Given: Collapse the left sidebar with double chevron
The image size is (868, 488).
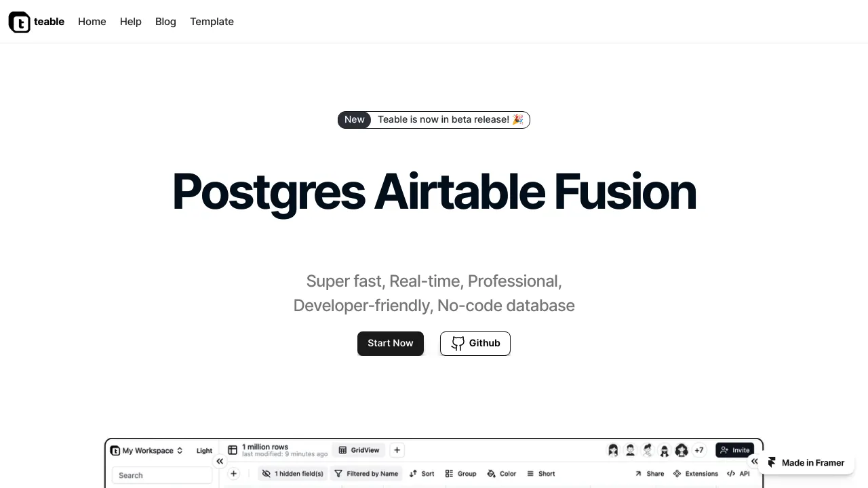Looking at the screenshot, I should [x=220, y=461].
